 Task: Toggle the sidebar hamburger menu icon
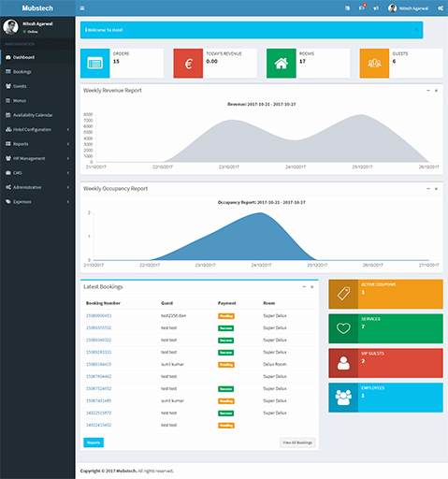pyautogui.click(x=82, y=8)
